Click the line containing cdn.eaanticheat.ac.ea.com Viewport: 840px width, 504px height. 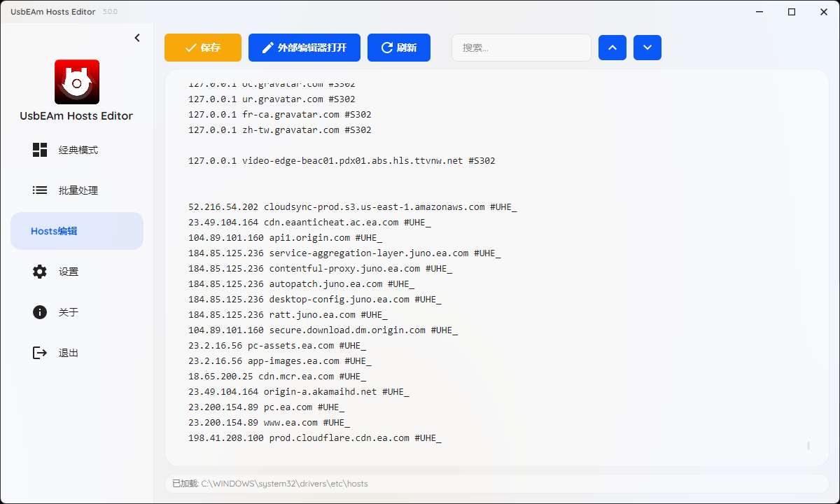coord(309,223)
